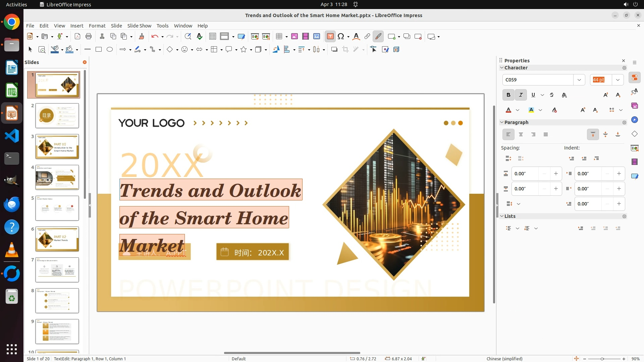Open the Format menu
The height and width of the screenshot is (362, 644).
click(97, 26)
